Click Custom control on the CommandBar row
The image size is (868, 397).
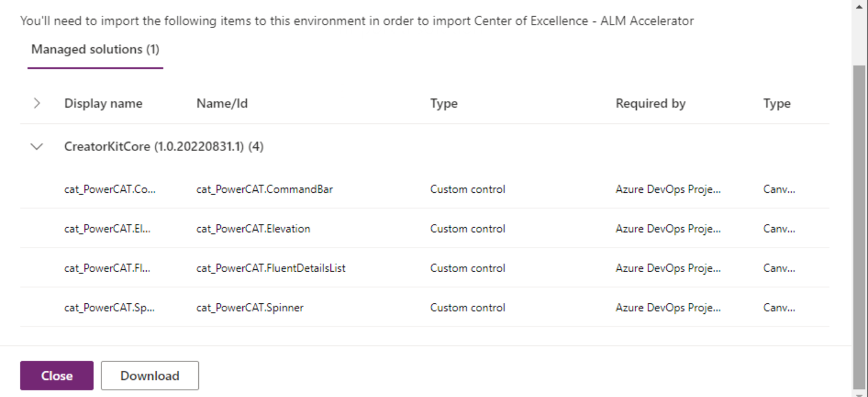[x=467, y=189]
